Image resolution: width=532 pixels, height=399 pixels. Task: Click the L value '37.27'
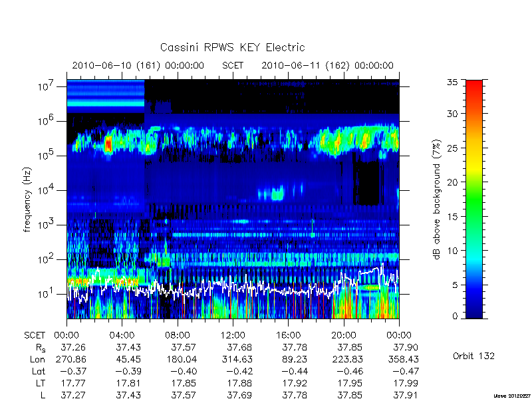[x=73, y=395]
